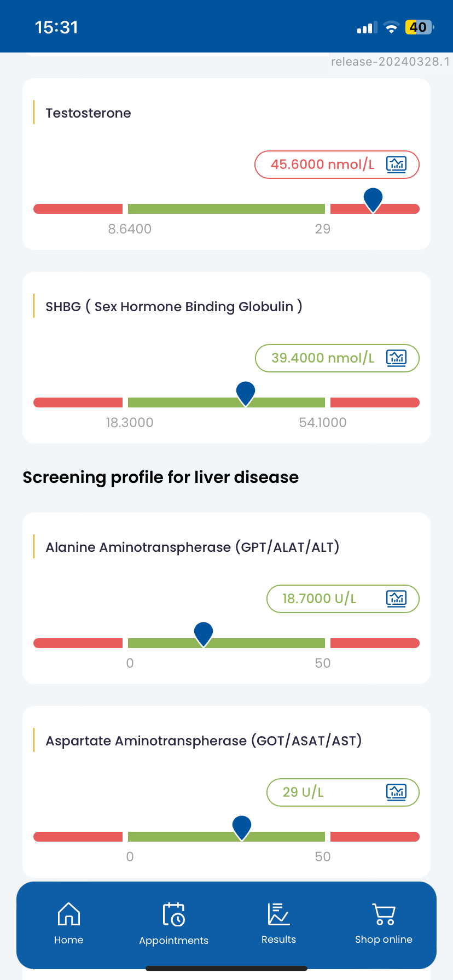Tap the 18.7000 U/L result badge
The width and height of the screenshot is (453, 980).
[x=343, y=599]
